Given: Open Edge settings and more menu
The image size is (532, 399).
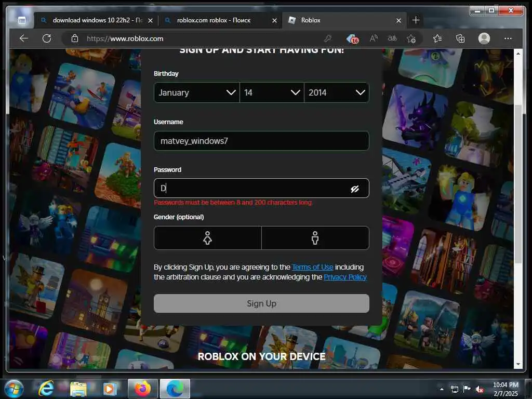Looking at the screenshot, I should pos(508,38).
